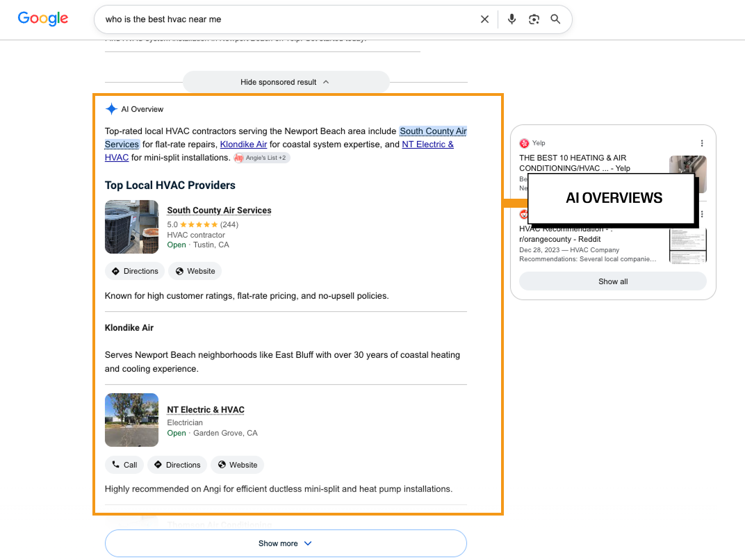Get Directions to South County Air Services

134,271
